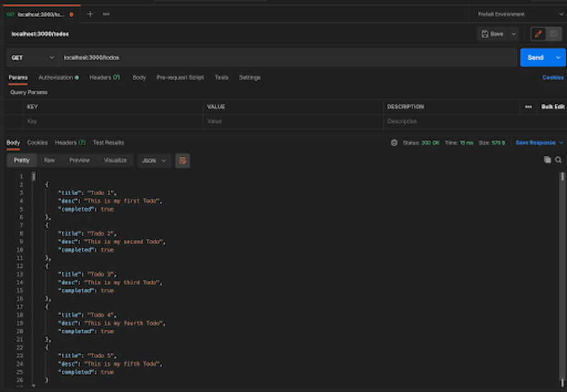Open the comments icon beside the pencil
The height and width of the screenshot is (392, 567).
554,34
